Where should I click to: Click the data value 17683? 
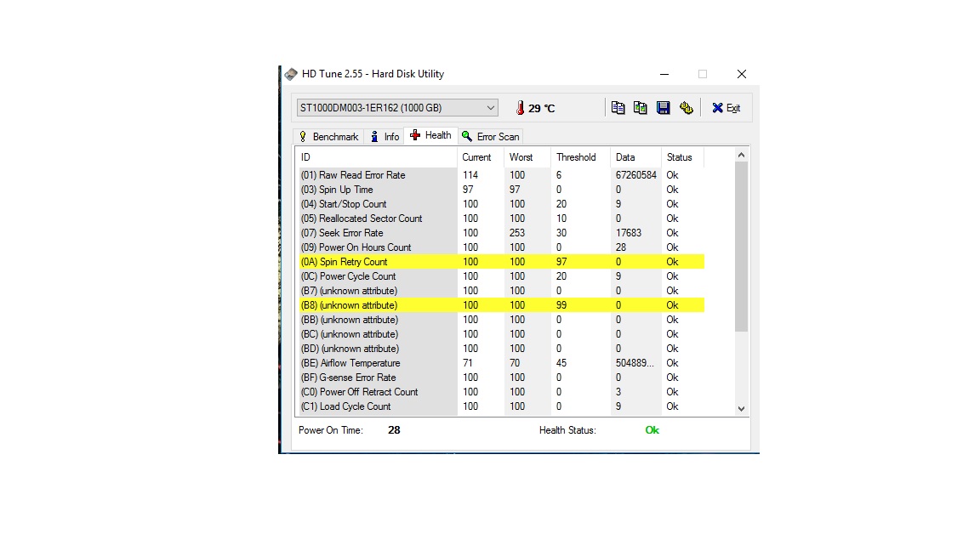[628, 232]
